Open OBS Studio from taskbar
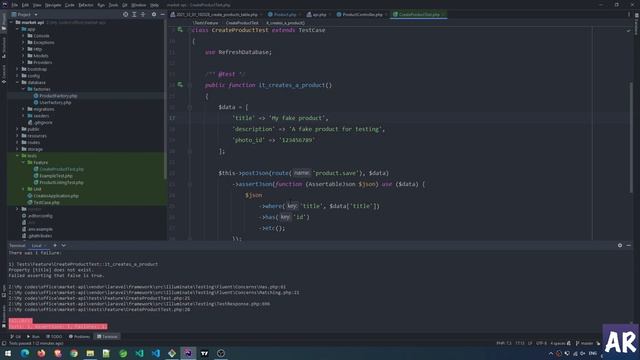 tap(221, 353)
